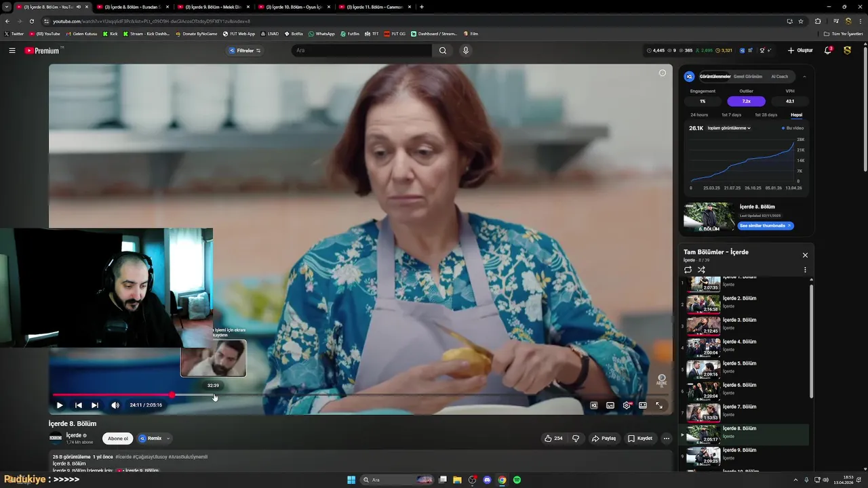Share the video via Paylaş

pos(604,439)
